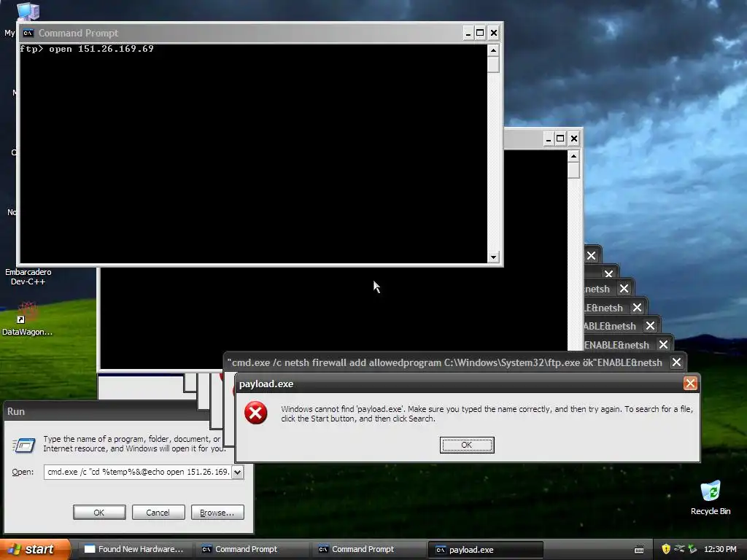Viewport: 747px width, 560px height.
Task: Switch to Found New Hardware taskbar item
Action: pos(135,549)
